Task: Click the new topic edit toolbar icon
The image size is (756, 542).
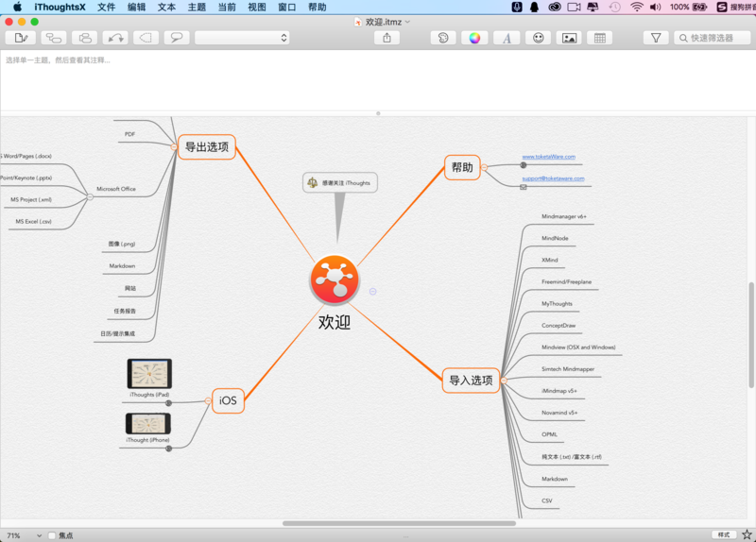Action: 21,38
